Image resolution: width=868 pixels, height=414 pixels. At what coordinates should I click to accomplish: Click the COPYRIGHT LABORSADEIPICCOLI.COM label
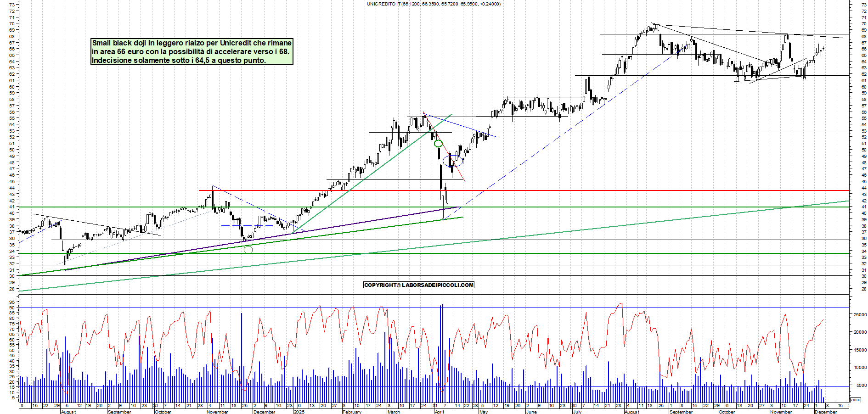[418, 285]
